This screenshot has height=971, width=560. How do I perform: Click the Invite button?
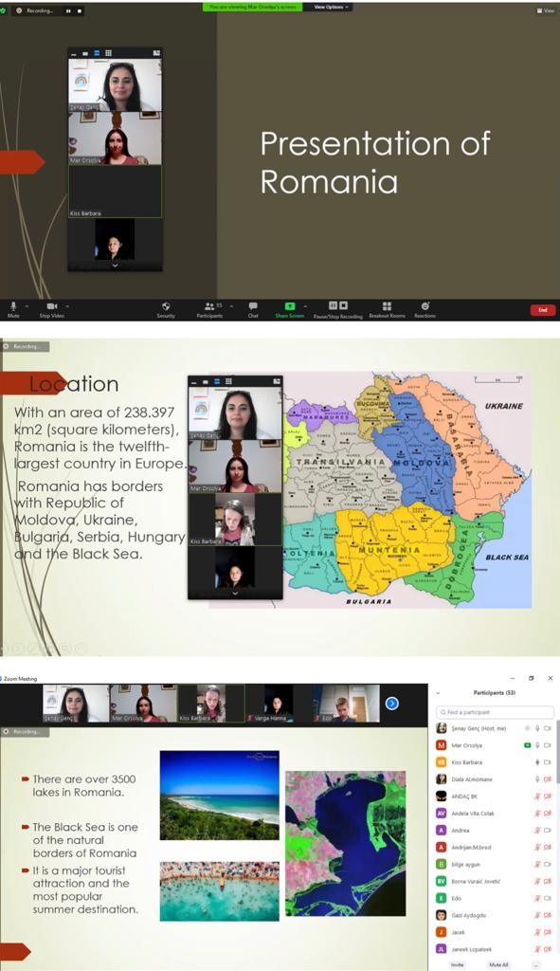coord(458,964)
